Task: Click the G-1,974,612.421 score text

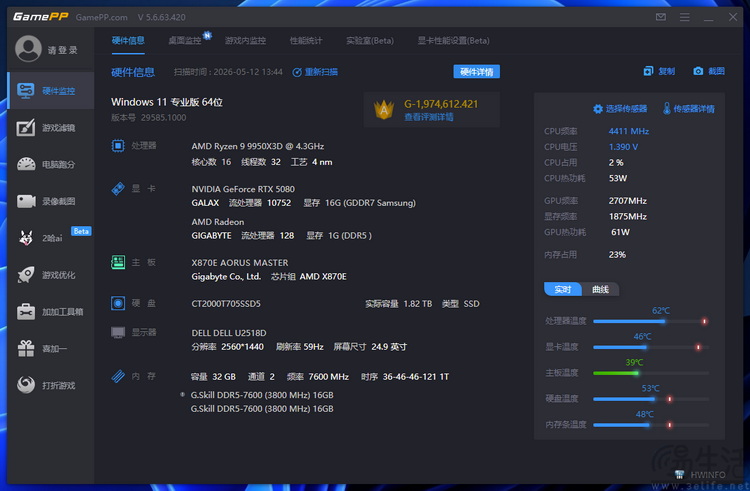Action: 441,104
